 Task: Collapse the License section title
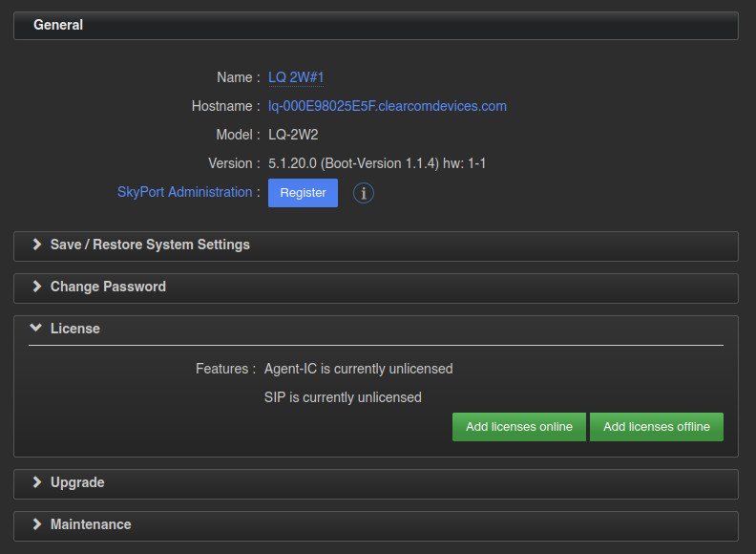coord(74,329)
